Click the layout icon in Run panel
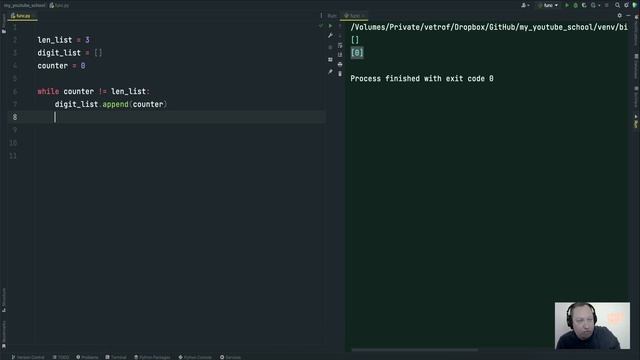The height and width of the screenshot is (360, 640). pyautogui.click(x=330, y=60)
